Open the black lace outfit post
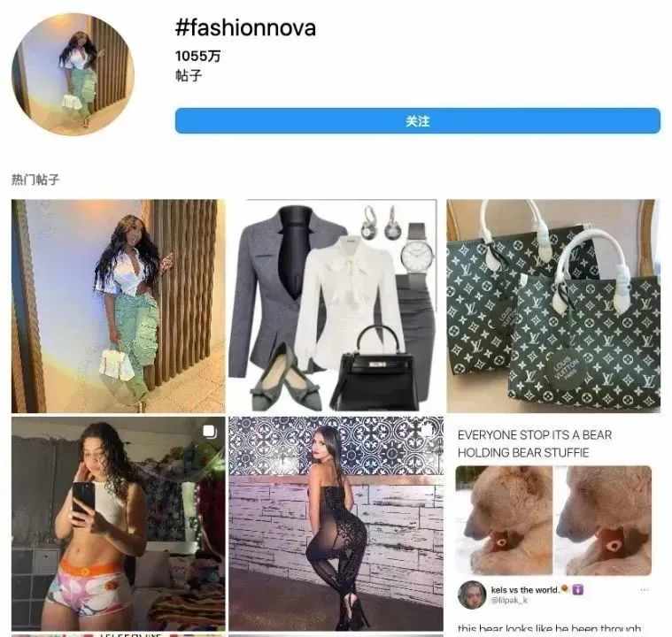This screenshot has height=637, width=672. (336, 524)
